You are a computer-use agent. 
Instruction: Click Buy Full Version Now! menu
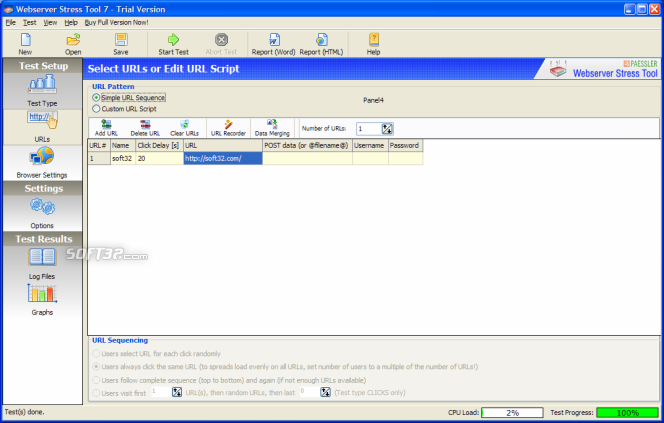tap(116, 22)
